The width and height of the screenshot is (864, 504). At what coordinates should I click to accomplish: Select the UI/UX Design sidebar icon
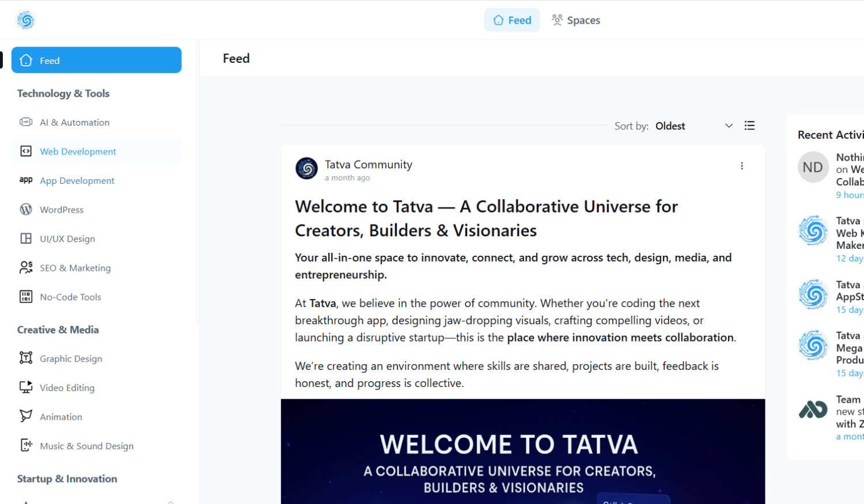tap(26, 238)
